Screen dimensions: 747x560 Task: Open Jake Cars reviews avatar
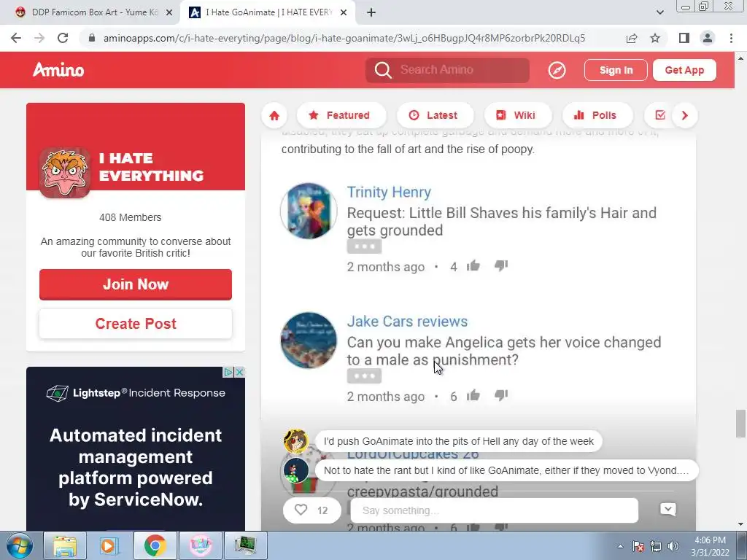[309, 341]
